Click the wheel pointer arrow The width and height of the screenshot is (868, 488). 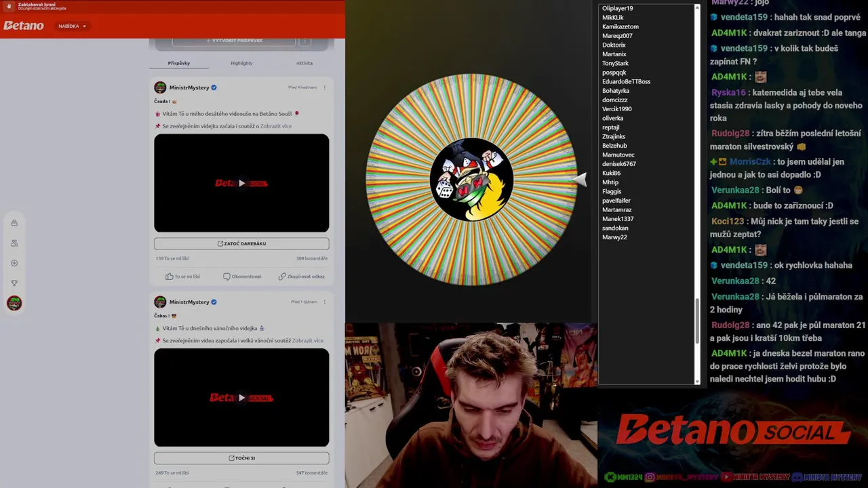pos(580,179)
